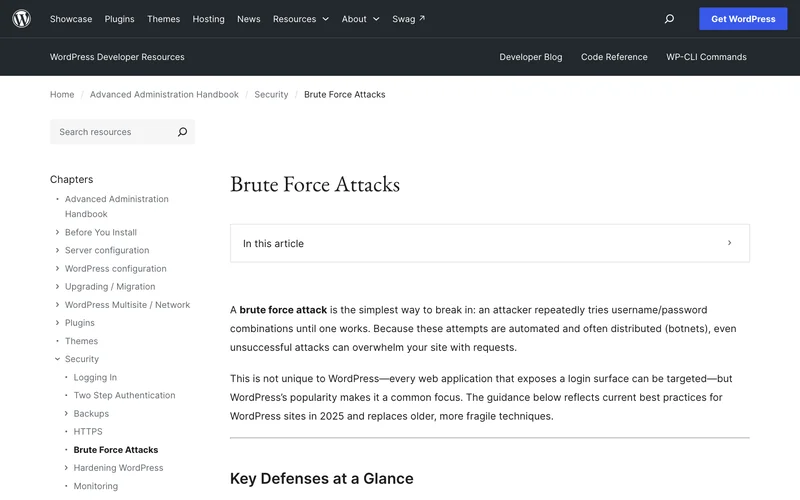800x500 pixels.
Task: Collapse the Security chapter chevron
Action: 57,359
